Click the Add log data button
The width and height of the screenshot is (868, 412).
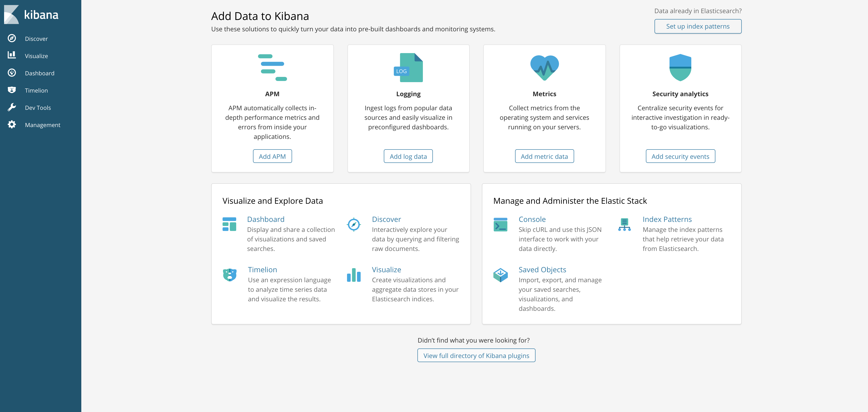click(408, 156)
